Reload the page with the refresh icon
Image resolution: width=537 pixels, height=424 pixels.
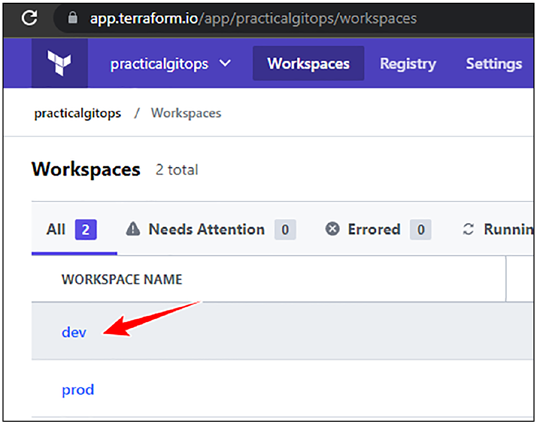point(29,18)
